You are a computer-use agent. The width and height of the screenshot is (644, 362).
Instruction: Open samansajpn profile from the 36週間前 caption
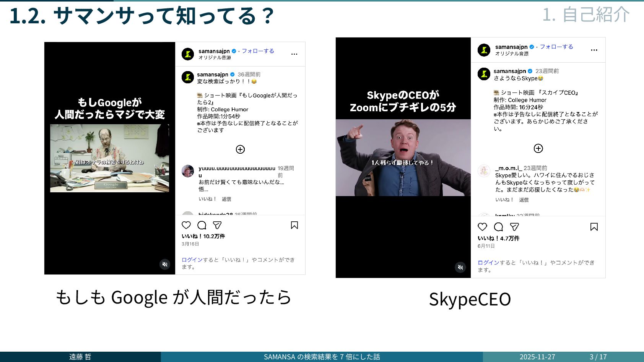(x=213, y=75)
